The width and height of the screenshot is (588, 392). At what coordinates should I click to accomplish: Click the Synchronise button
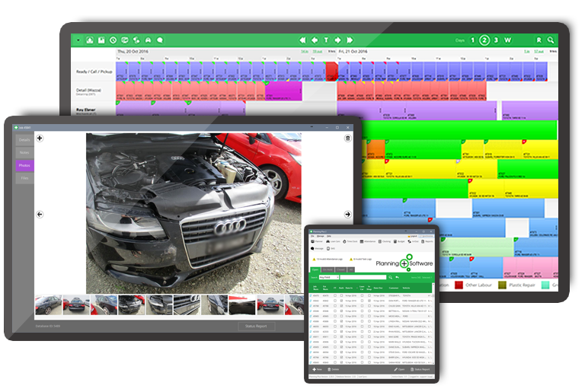[427, 236]
